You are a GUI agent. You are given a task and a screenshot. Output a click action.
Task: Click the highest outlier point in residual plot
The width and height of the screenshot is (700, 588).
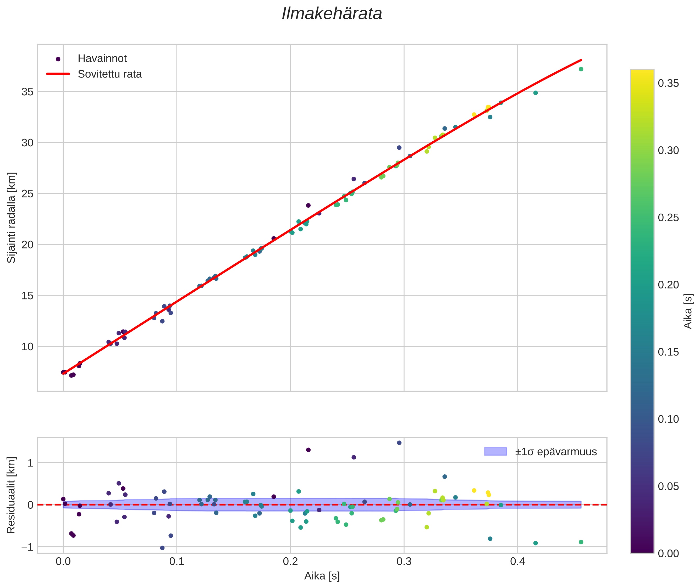[399, 443]
